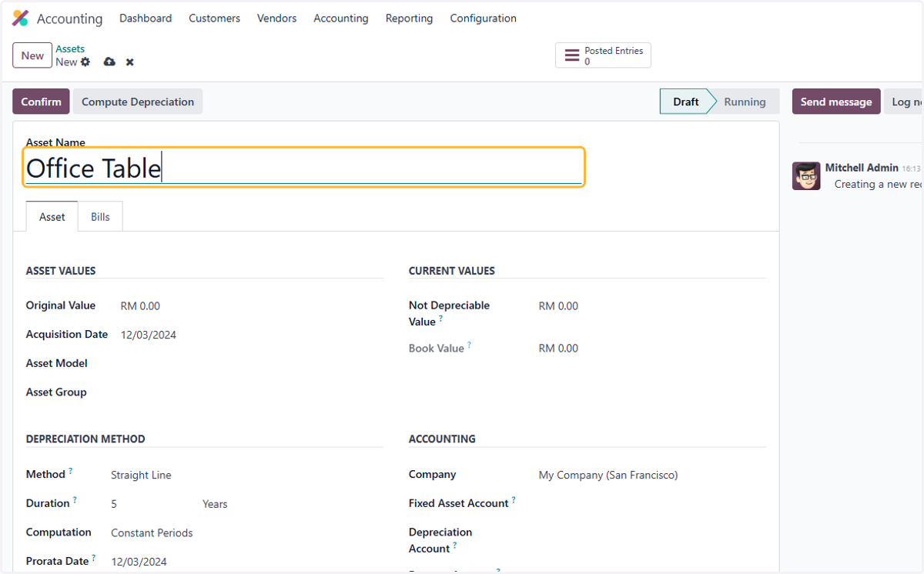Open Fixed Asset Account dropdown field
924x574 pixels.
(651, 503)
